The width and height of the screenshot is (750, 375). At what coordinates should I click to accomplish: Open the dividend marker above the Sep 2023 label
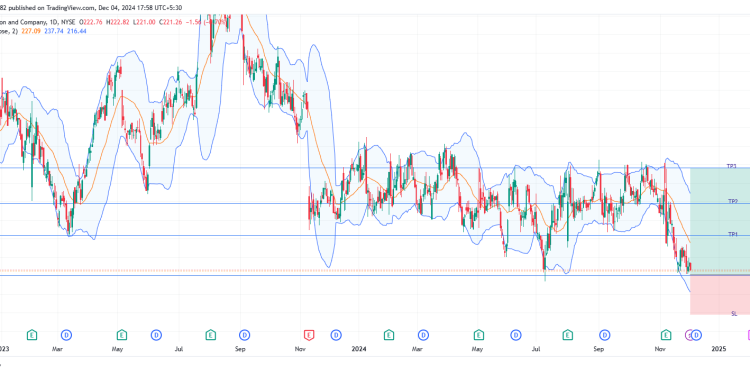245,334
